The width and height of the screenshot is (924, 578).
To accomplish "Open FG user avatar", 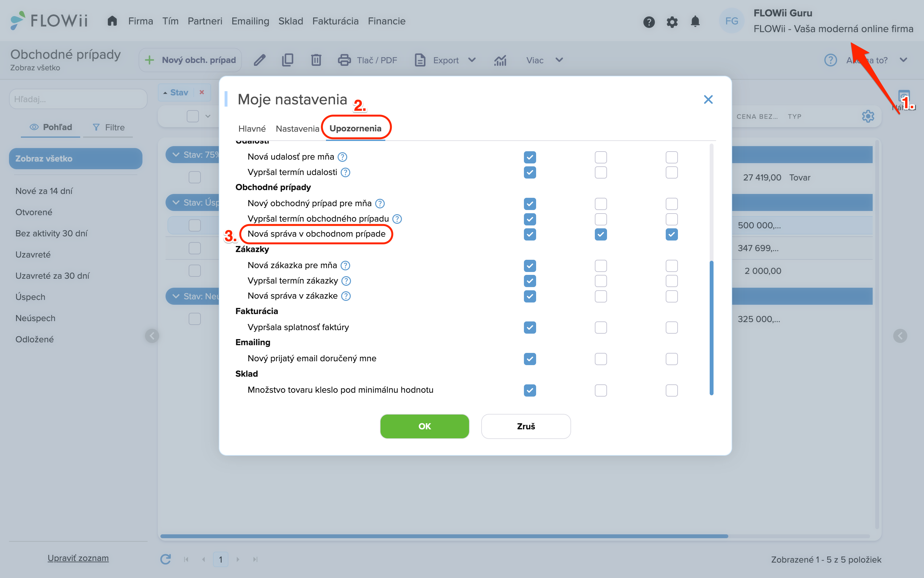I will coord(731,21).
